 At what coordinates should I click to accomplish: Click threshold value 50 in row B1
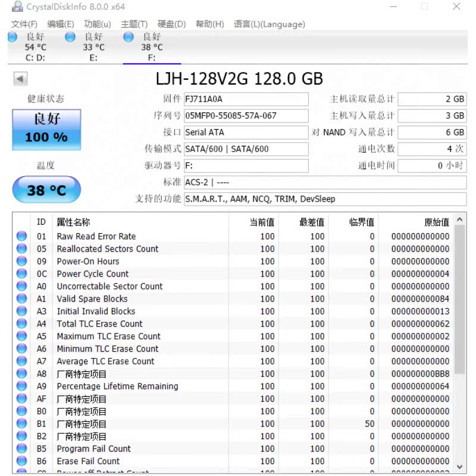[x=369, y=424]
